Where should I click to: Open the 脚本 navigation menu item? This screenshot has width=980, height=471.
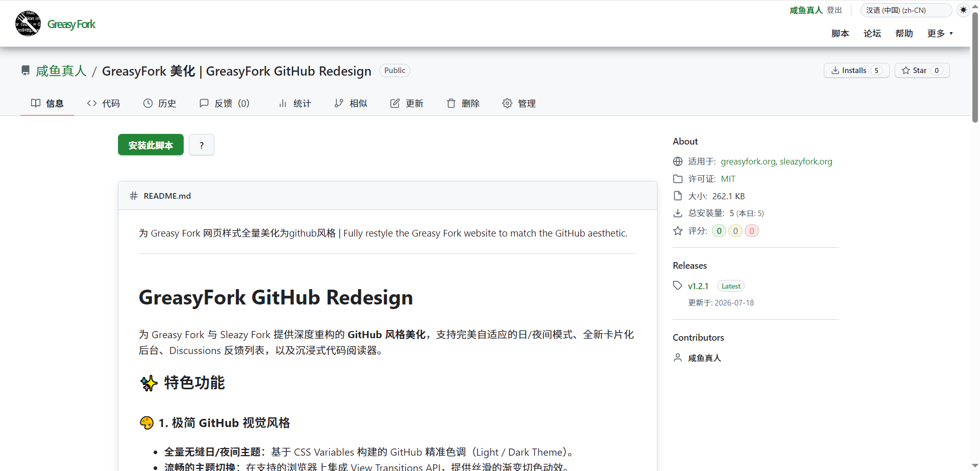tap(840, 33)
